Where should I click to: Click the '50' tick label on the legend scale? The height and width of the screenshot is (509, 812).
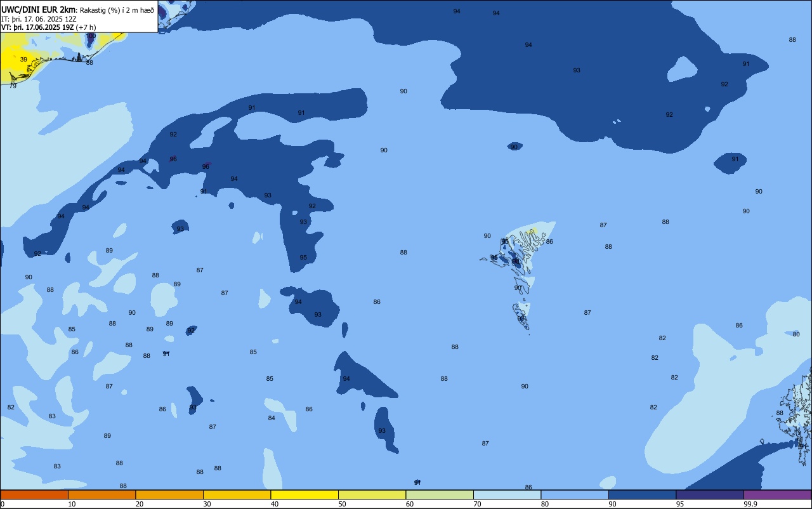[343, 504]
